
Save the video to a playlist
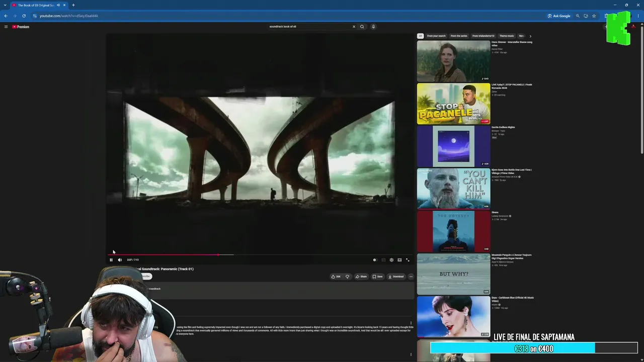[x=377, y=277]
